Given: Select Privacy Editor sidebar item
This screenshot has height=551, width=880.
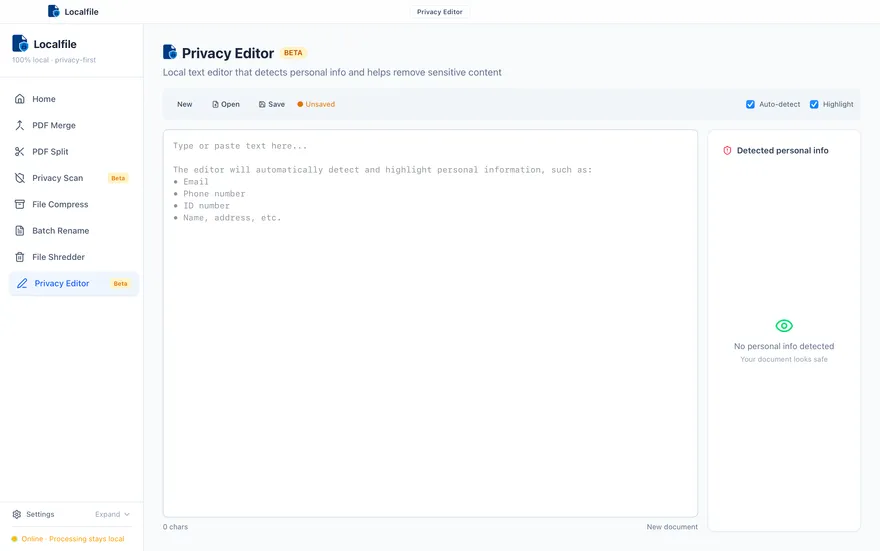Looking at the screenshot, I should (74, 283).
